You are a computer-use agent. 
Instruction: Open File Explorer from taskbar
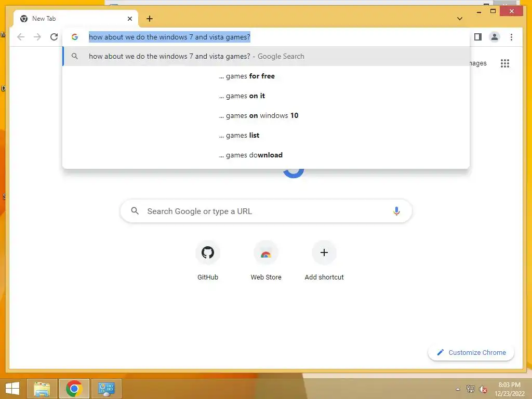[x=42, y=389]
